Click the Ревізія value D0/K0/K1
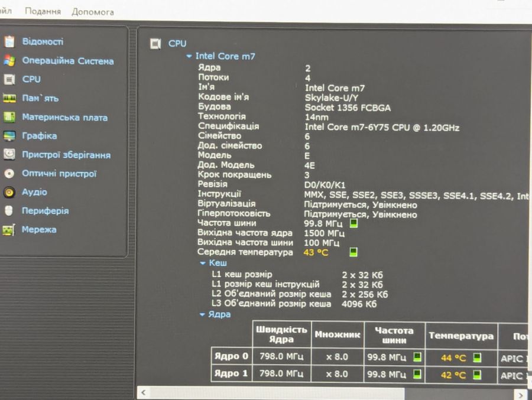 point(325,185)
